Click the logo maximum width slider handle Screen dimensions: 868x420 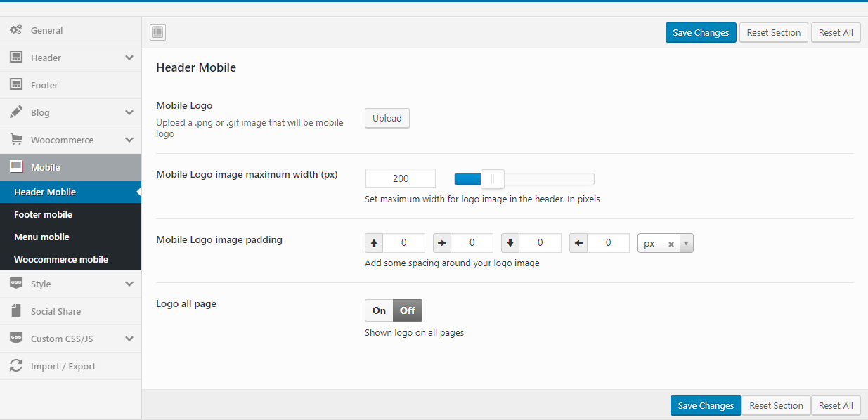pyautogui.click(x=492, y=179)
